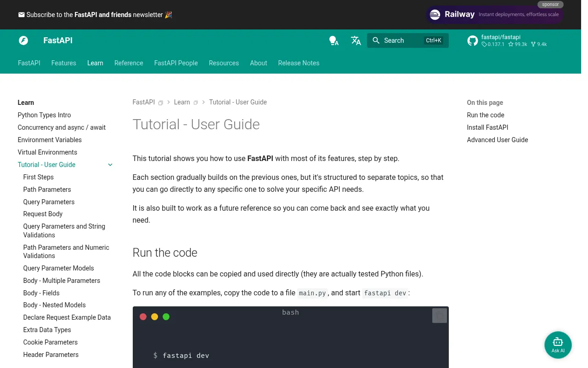Screen dimensions: 588x368
Task: Open the language selector icon
Action: pyautogui.click(x=356, y=40)
